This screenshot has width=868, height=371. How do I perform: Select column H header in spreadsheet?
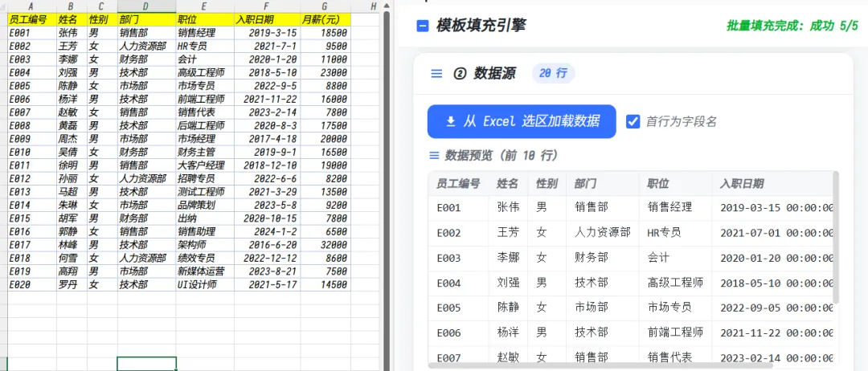pos(373,6)
